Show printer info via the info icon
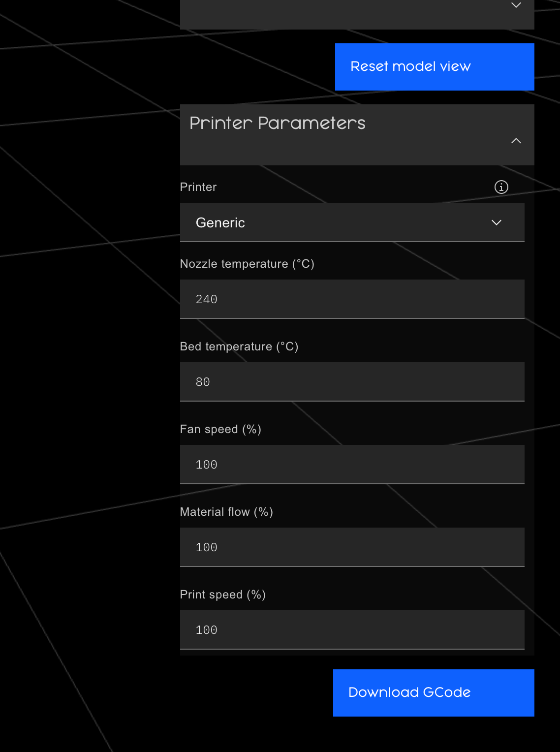The height and width of the screenshot is (752, 560). click(x=501, y=187)
